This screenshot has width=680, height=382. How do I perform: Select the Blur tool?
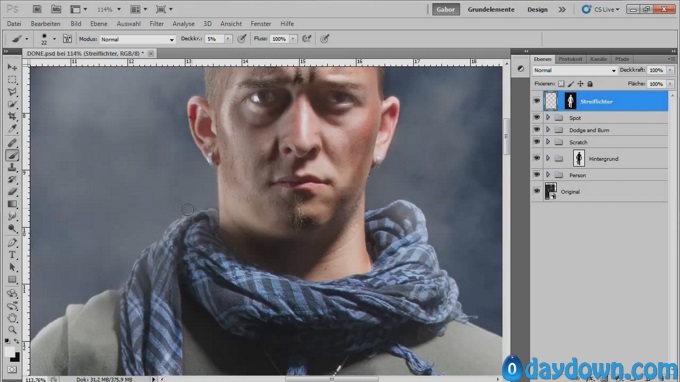[x=12, y=215]
